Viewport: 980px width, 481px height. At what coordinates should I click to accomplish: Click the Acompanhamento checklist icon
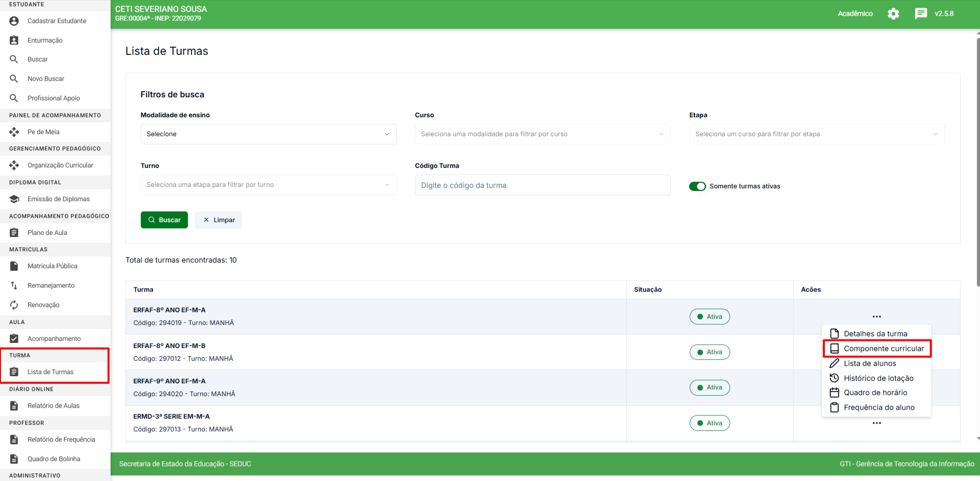point(14,339)
